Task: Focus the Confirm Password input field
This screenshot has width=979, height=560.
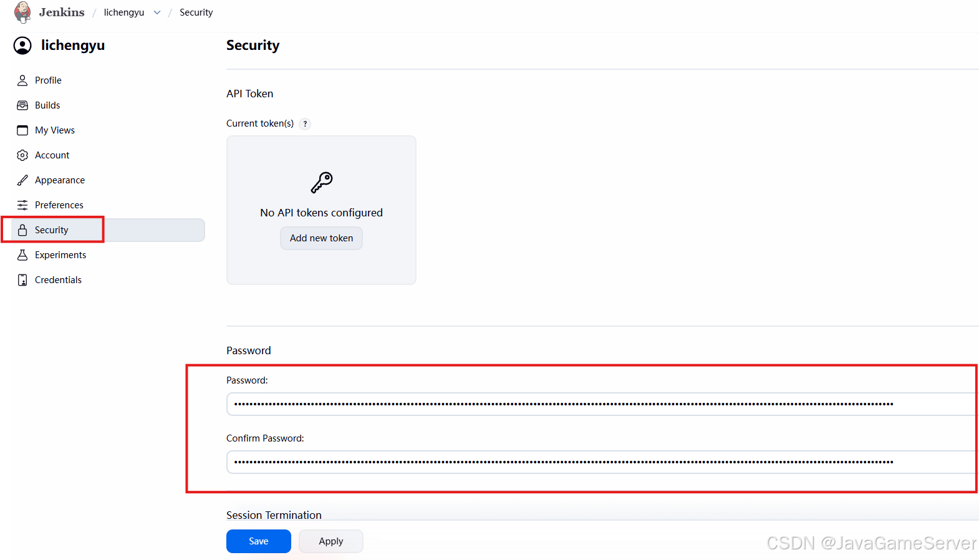Action: tap(602, 462)
